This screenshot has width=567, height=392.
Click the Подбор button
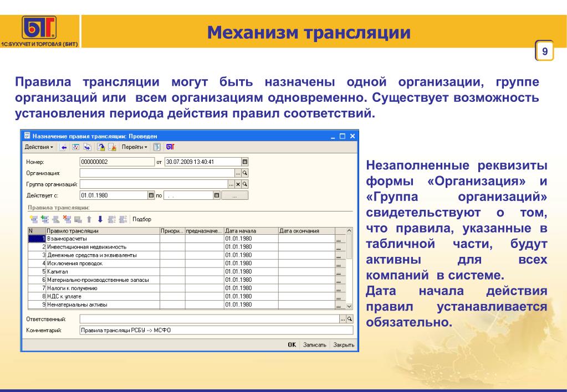142,219
